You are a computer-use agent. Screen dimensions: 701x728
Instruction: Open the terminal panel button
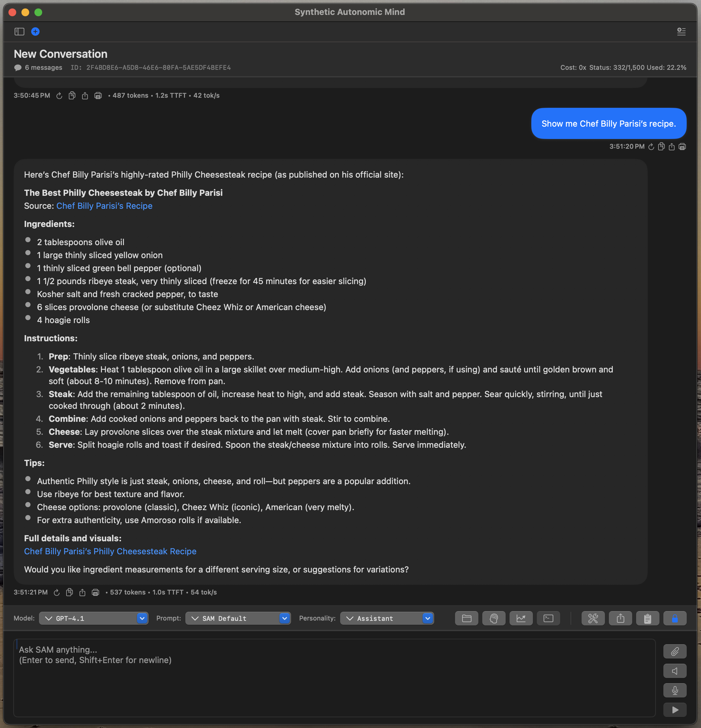tap(548, 618)
